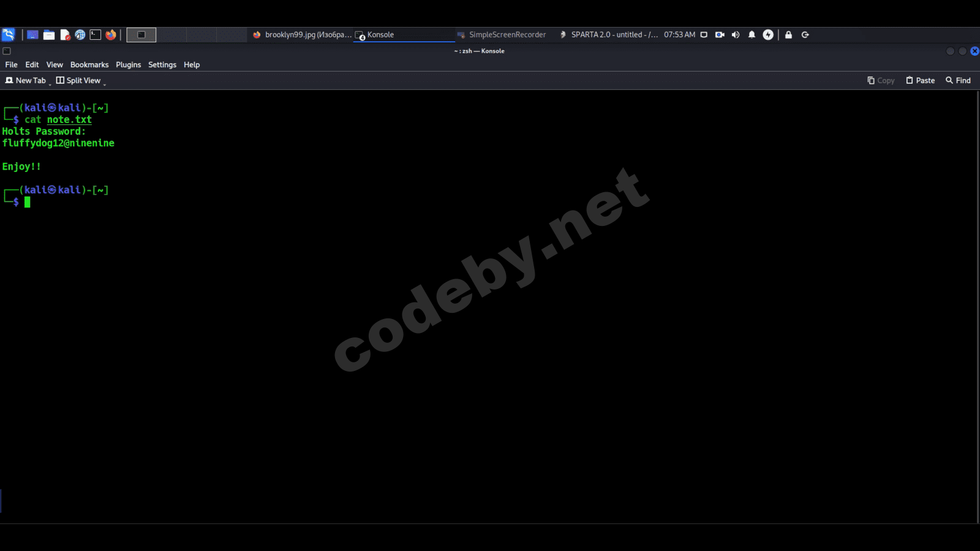Open the Konsole window menu icon
980x551 pixels.
(x=7, y=51)
